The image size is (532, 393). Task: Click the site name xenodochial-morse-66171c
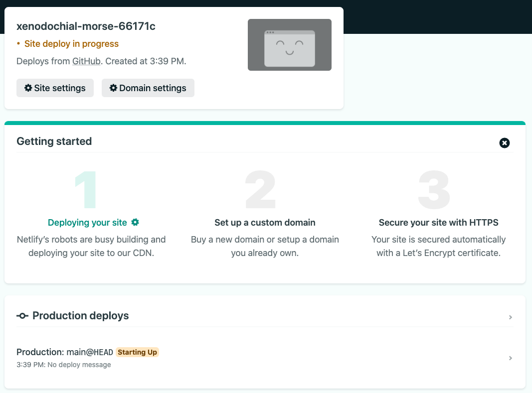(86, 26)
